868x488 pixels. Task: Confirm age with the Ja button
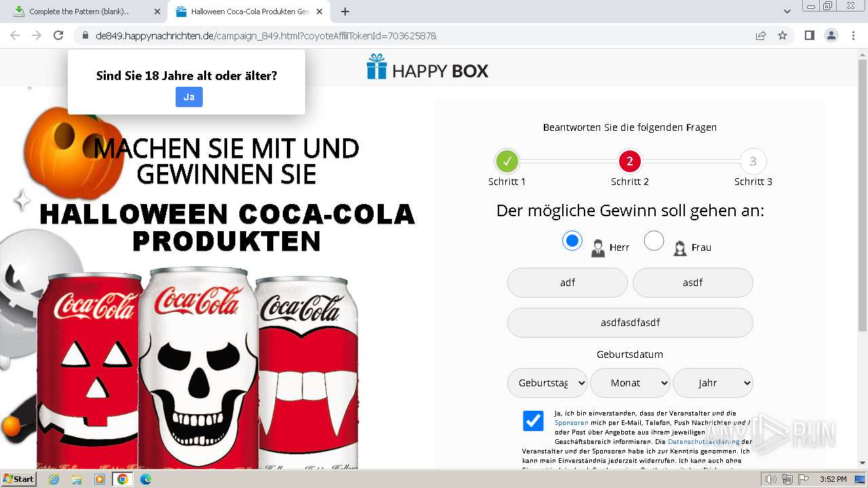(x=189, y=97)
